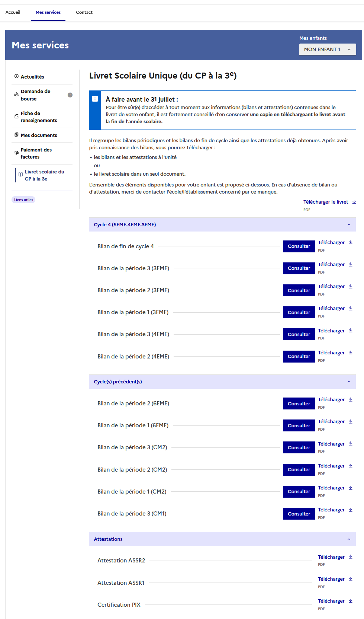Download Attestation ASSR1 PDF link
The image size is (364, 619).
pyautogui.click(x=331, y=579)
